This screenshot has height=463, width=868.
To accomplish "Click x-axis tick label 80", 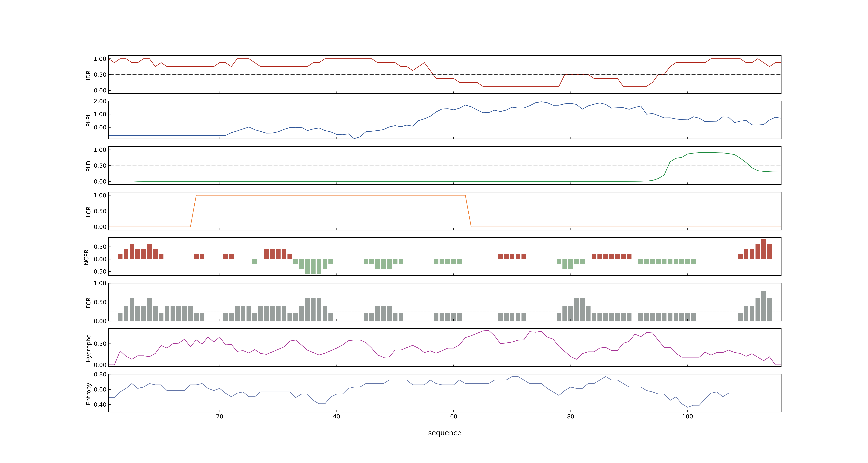I will (571, 416).
